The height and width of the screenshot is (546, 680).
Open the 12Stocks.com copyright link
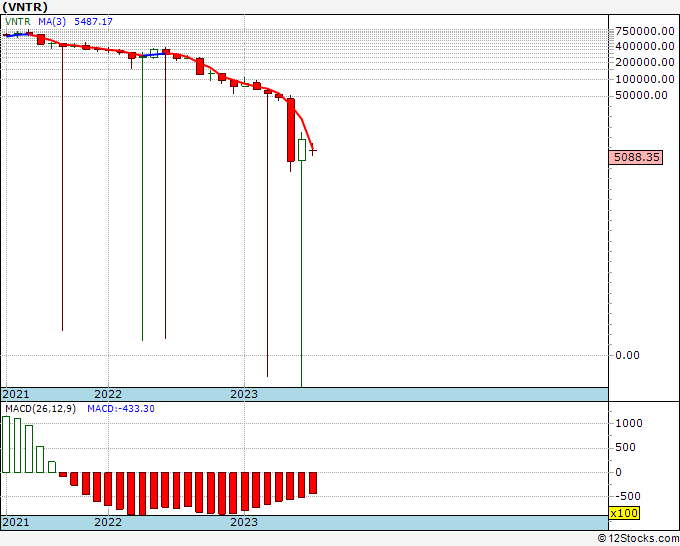638,539
